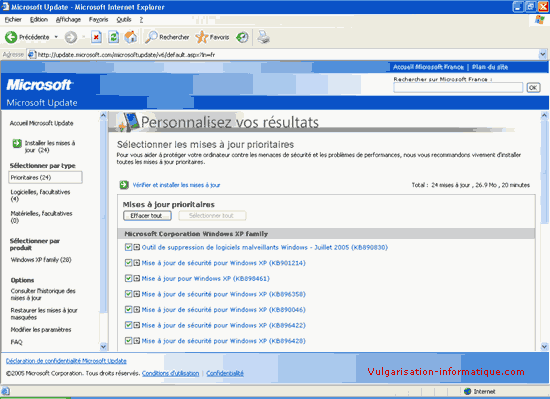This screenshot has height=399, width=550.
Task: Uncheck the KB896358 security update checkbox
Action: 128,294
